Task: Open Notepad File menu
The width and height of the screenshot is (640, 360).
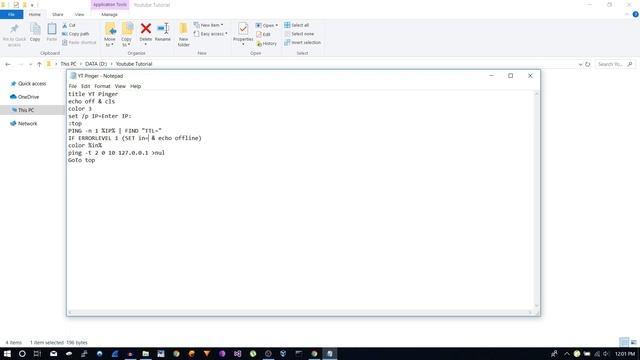Action: click(x=73, y=86)
